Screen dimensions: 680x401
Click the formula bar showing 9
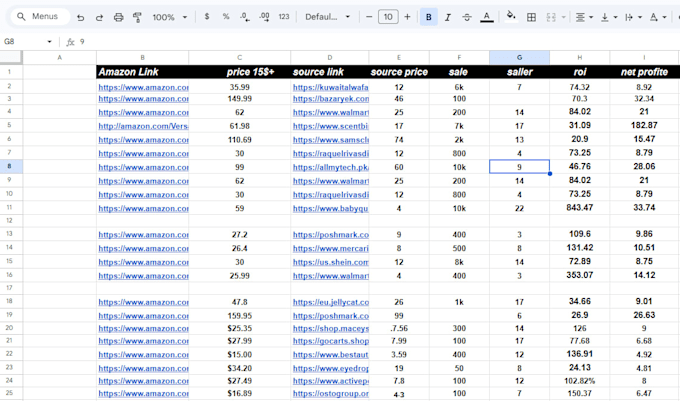click(377, 42)
